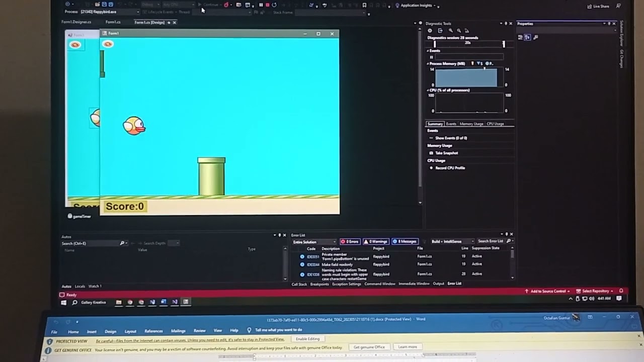This screenshot has height=362, width=644.
Task: Click Enable Editing in Word
Action: 307,339
